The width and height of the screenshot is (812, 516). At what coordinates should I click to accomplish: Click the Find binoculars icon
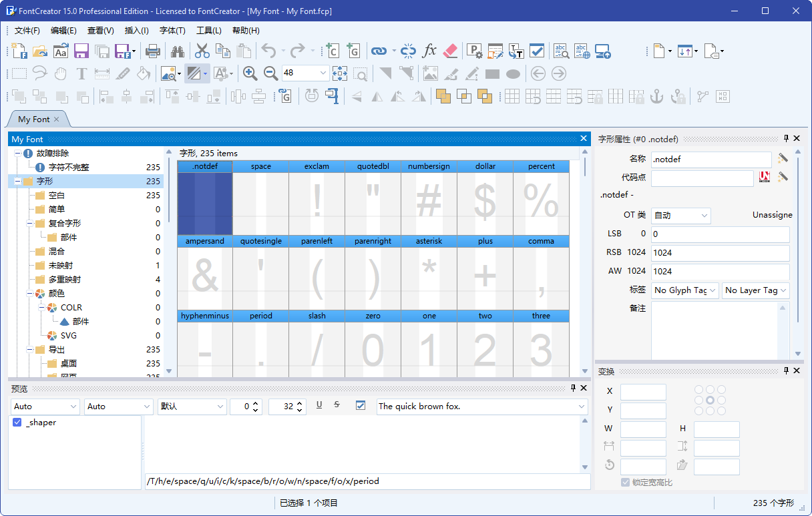point(177,51)
